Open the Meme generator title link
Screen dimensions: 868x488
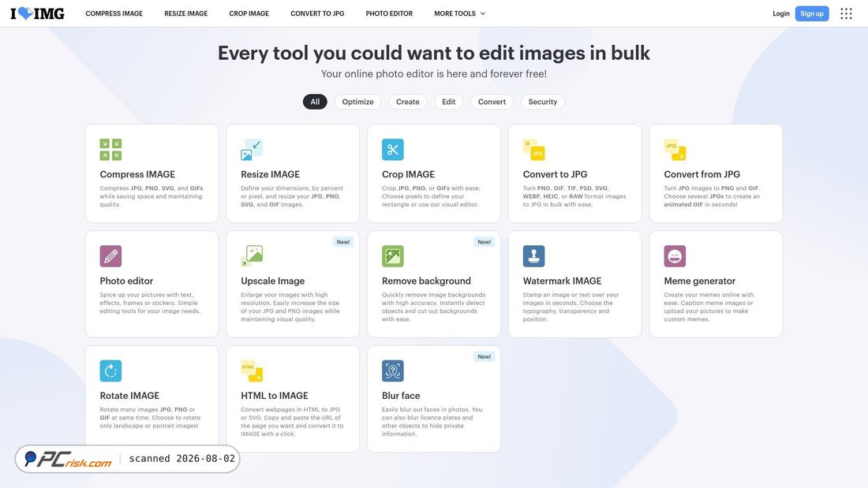click(700, 281)
